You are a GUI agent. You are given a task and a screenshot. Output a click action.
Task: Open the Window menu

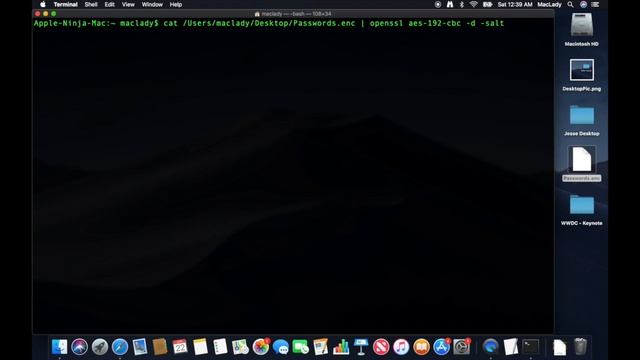click(152, 4)
